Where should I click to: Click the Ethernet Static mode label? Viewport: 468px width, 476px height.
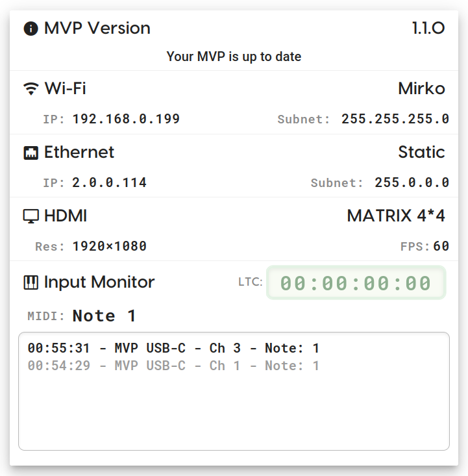[x=421, y=153]
